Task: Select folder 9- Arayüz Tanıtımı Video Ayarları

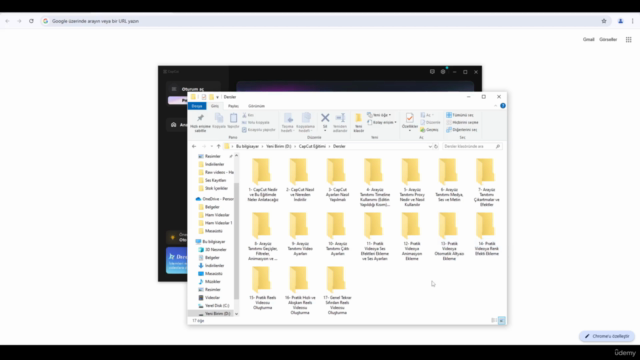Action: click(x=300, y=234)
